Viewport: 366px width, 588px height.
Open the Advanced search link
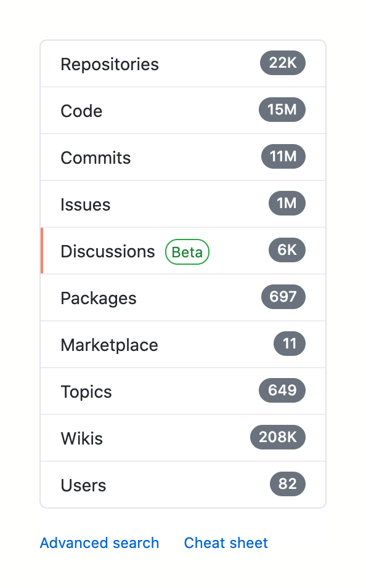[99, 543]
